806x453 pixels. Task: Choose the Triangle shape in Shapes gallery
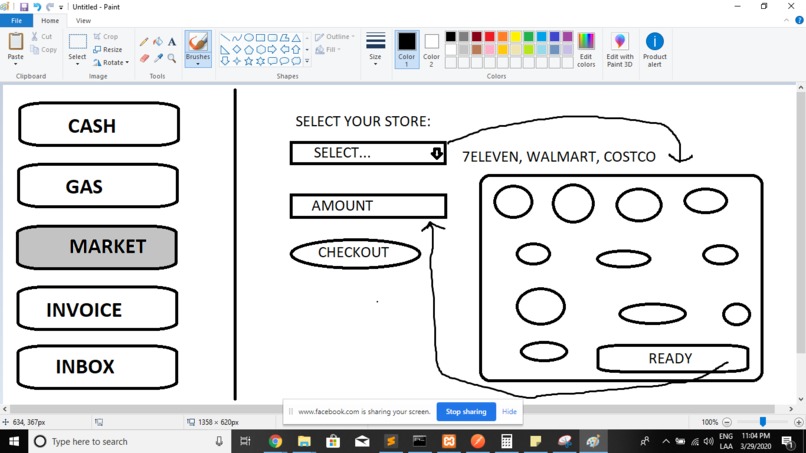(x=296, y=38)
